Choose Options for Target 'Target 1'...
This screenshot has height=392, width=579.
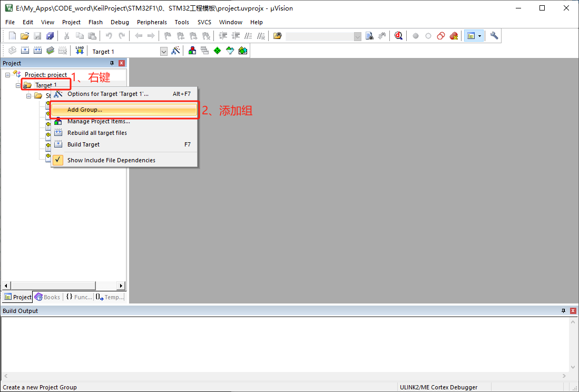pos(124,94)
